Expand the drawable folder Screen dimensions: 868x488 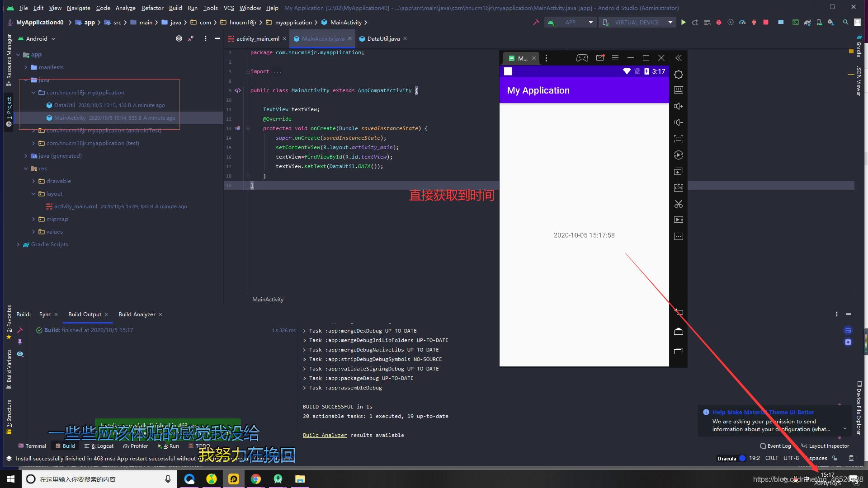(x=33, y=181)
